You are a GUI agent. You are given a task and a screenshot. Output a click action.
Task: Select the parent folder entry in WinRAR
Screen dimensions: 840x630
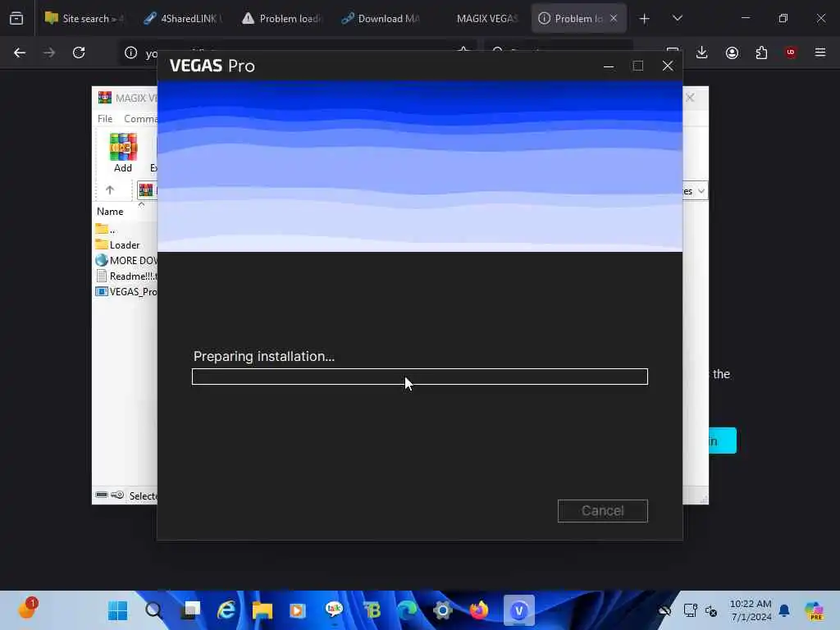point(106,230)
